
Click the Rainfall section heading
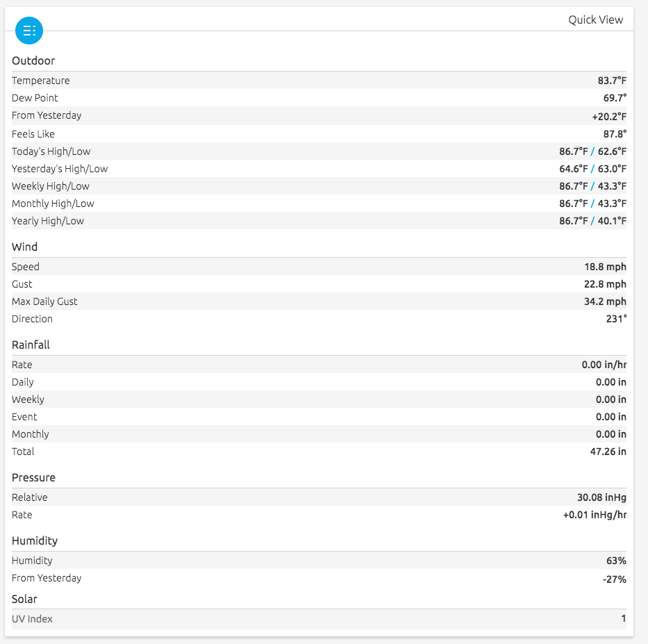point(31,345)
